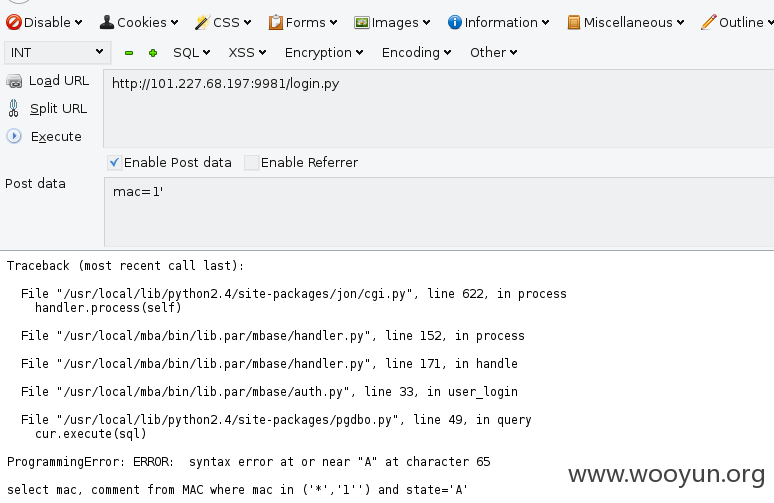Image resolution: width=774 pixels, height=503 pixels.
Task: Click the Miscellaneous orange icon
Action: click(x=574, y=22)
